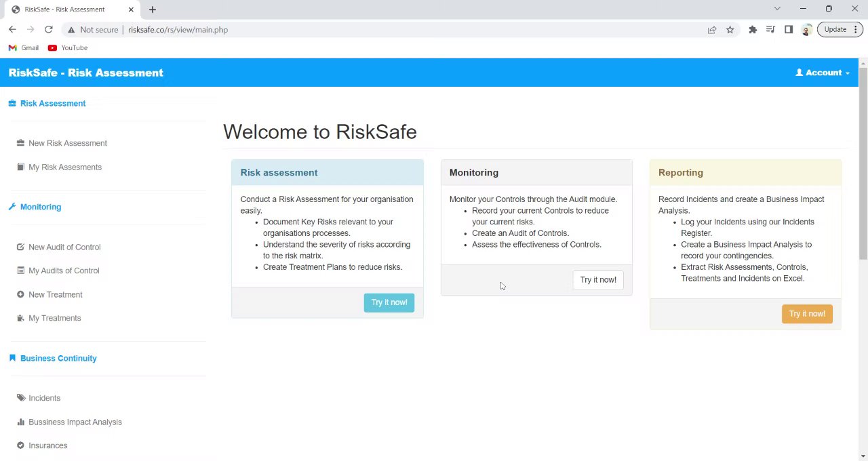Toggle the browser side panel icon
Screen dimensions: 868x461
coord(789,30)
